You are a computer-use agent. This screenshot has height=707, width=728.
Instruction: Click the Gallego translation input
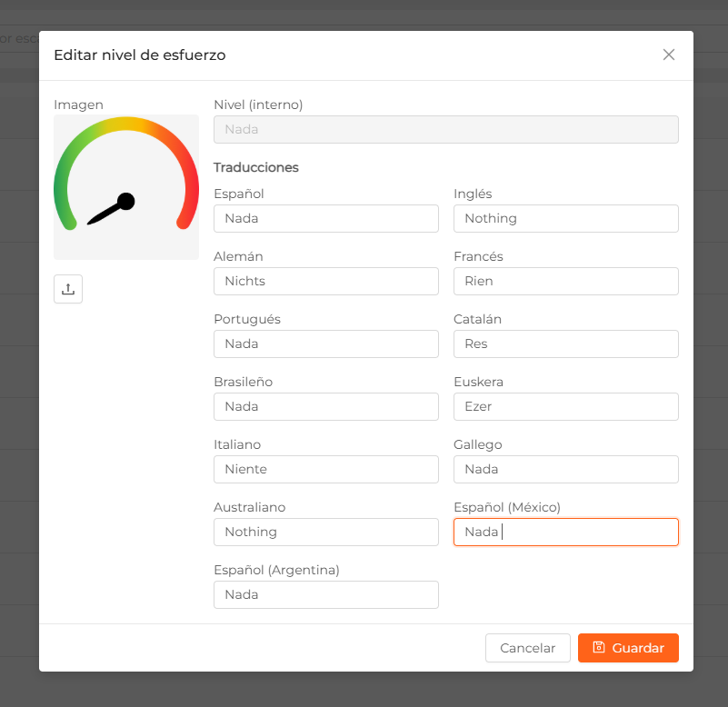(566, 469)
